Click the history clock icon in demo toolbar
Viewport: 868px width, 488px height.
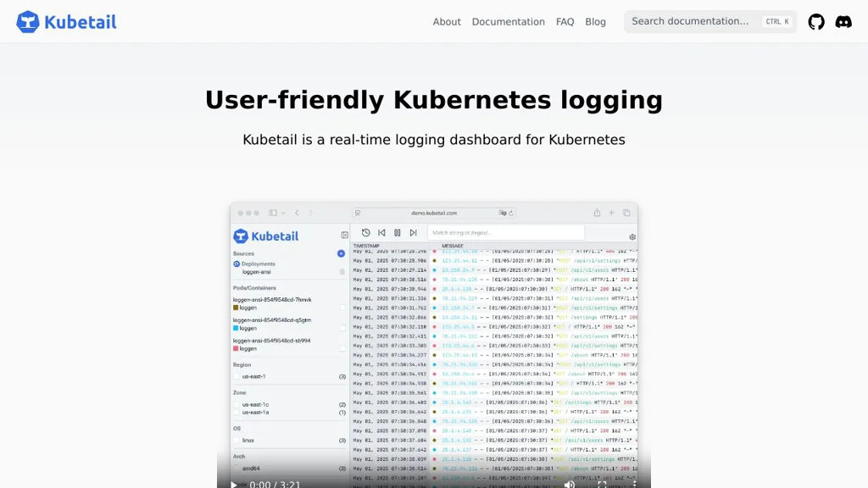point(365,233)
